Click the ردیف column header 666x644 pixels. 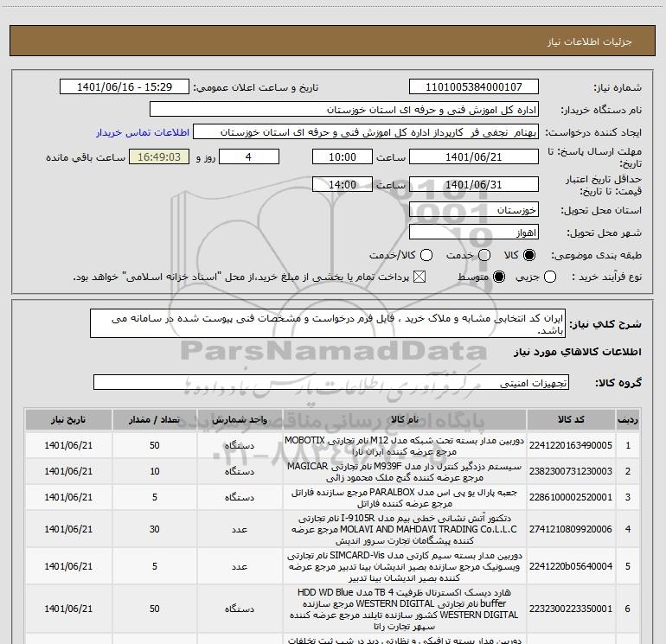[x=627, y=419]
